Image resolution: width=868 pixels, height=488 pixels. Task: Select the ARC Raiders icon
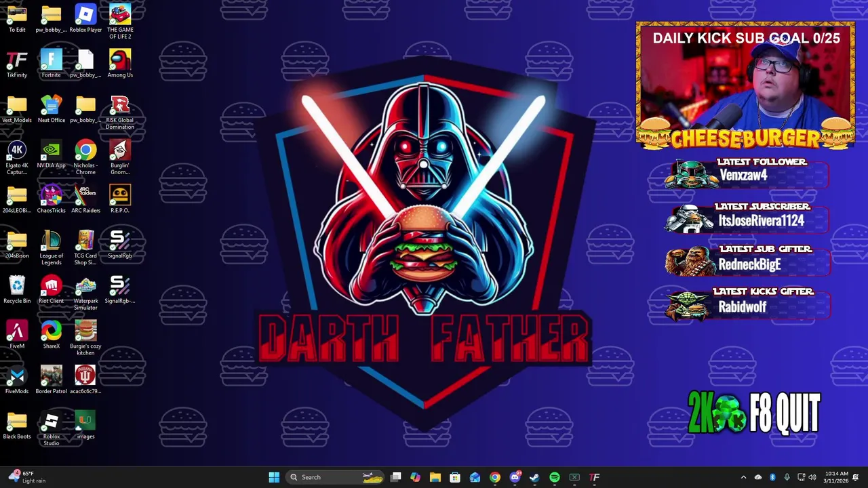click(x=85, y=199)
